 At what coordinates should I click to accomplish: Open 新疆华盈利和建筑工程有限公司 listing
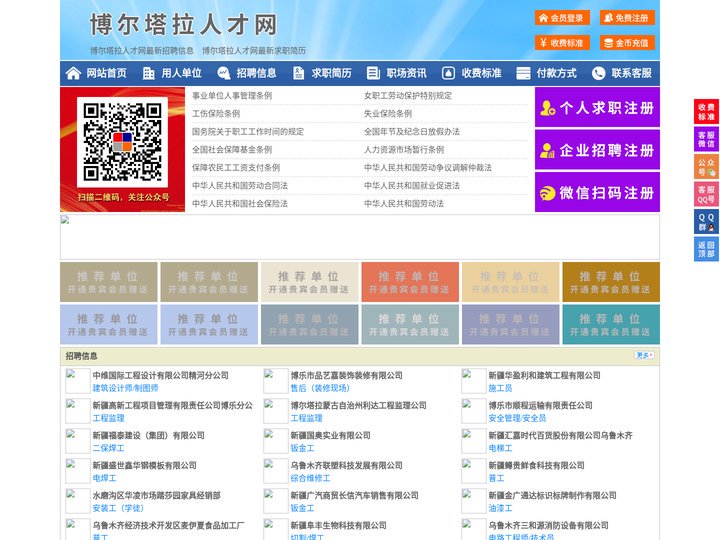[x=545, y=375]
